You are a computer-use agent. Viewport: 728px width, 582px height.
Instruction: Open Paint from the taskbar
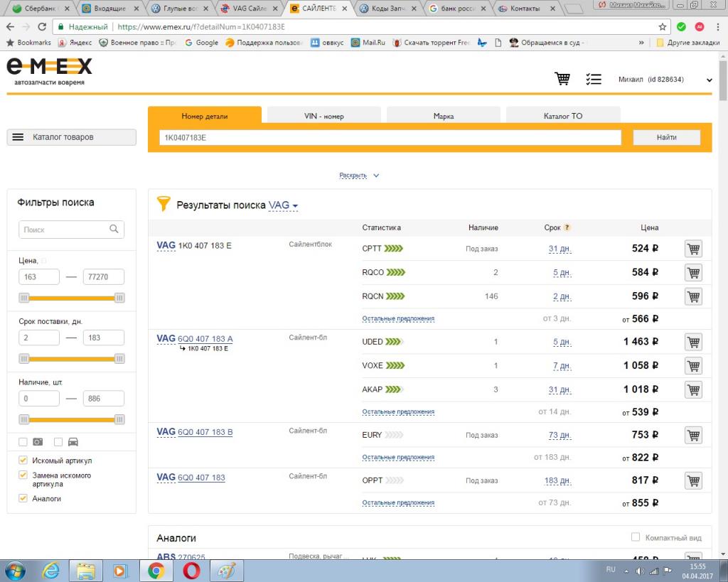pyautogui.click(x=227, y=571)
